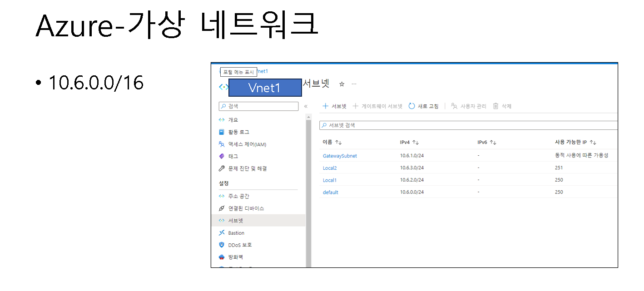Viewport: 644px width, 291px height.
Task: Open the default subnet link
Action: [331, 192]
